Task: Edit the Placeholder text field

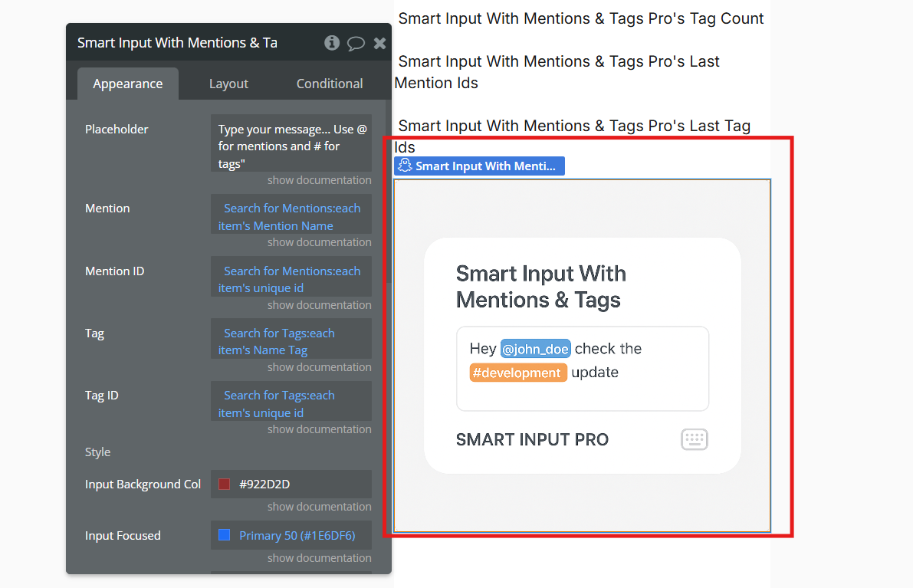Action: point(291,146)
